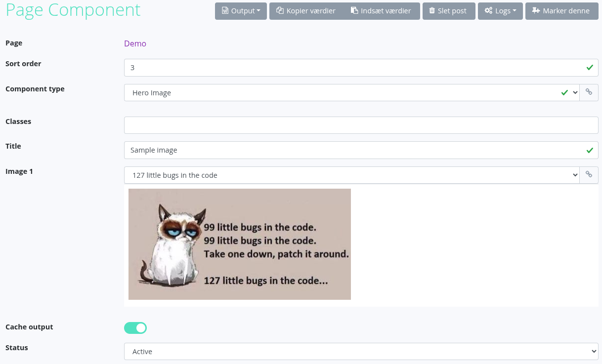Click the Title label
Image resolution: width=602 pixels, height=364 pixels.
point(13,146)
